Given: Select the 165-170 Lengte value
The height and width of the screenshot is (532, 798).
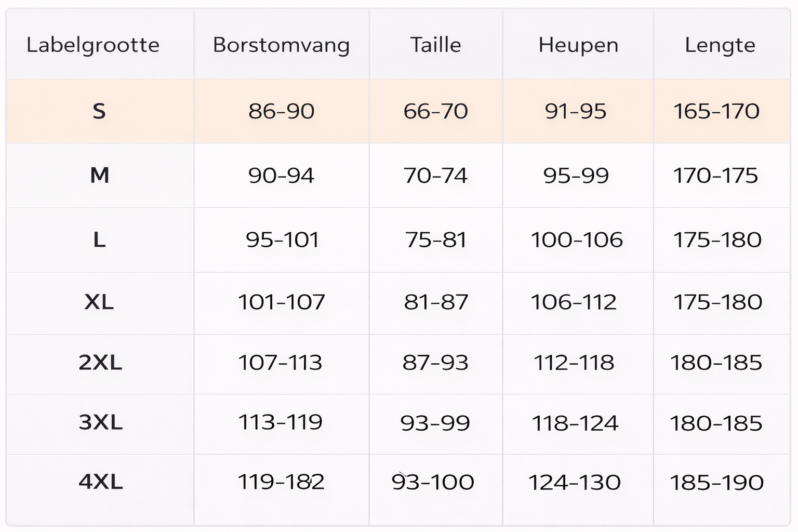Looking at the screenshot, I should [716, 111].
